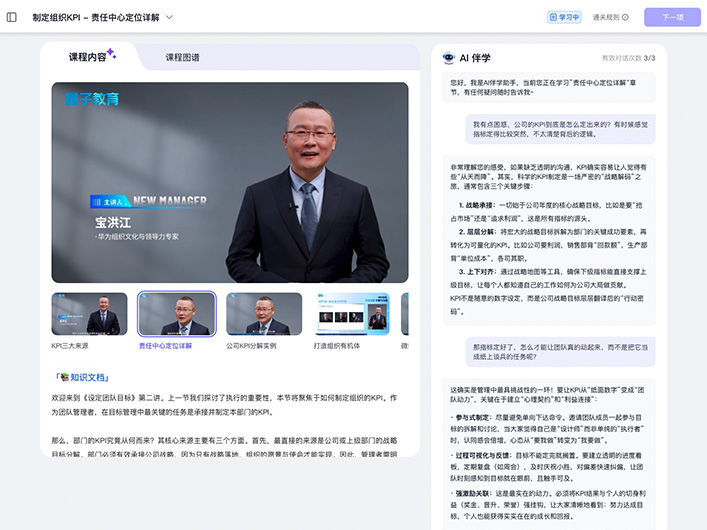
Task: Click the 有效对话次数 3/3 counter
Action: tap(628, 58)
